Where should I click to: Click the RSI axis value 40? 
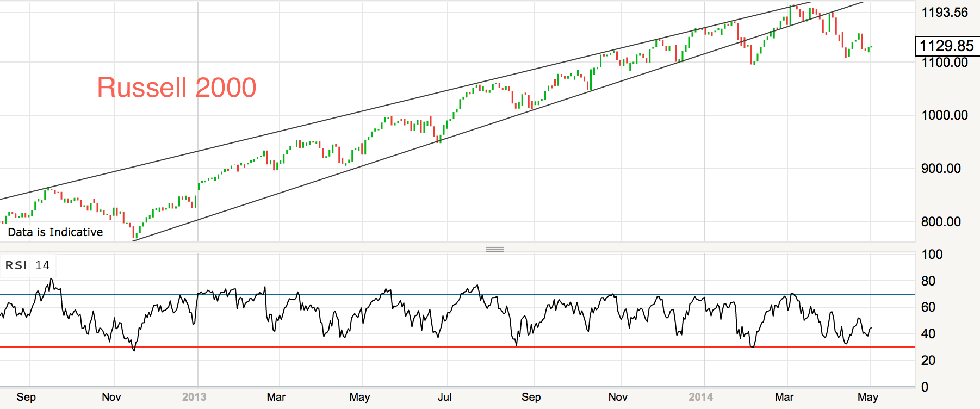(928, 334)
